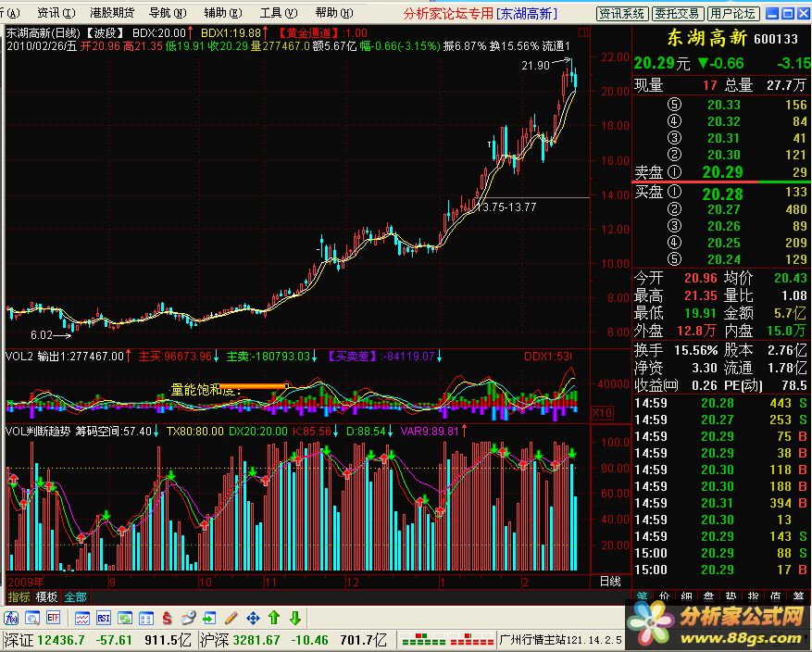This screenshot has height=652, width=812.
Task: Open the 资讯(I) menu
Action: coord(56,12)
